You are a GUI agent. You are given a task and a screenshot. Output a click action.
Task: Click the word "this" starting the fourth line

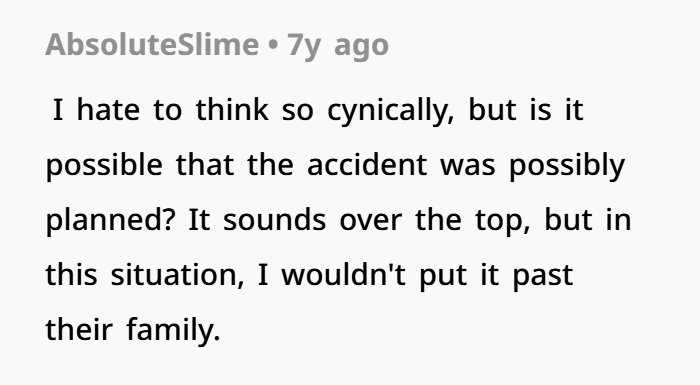pos(71,275)
